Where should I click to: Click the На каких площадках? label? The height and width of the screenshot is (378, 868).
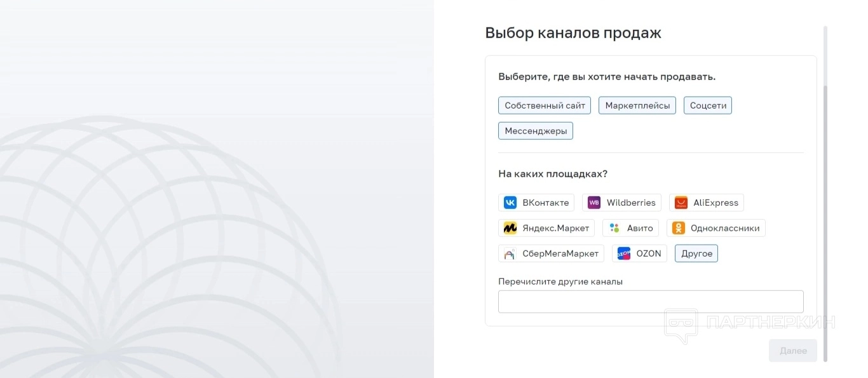click(x=553, y=174)
